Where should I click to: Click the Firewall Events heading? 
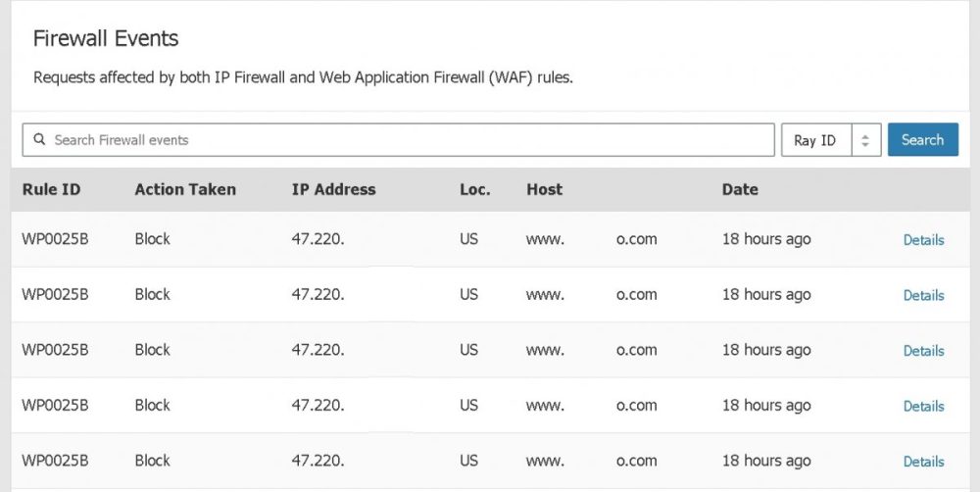[106, 39]
